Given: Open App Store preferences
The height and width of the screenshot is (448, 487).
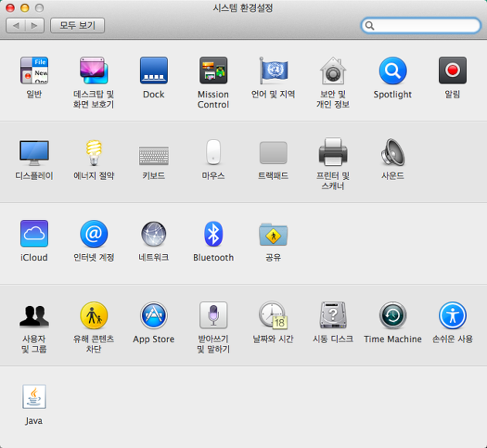Looking at the screenshot, I should pyautogui.click(x=154, y=315).
